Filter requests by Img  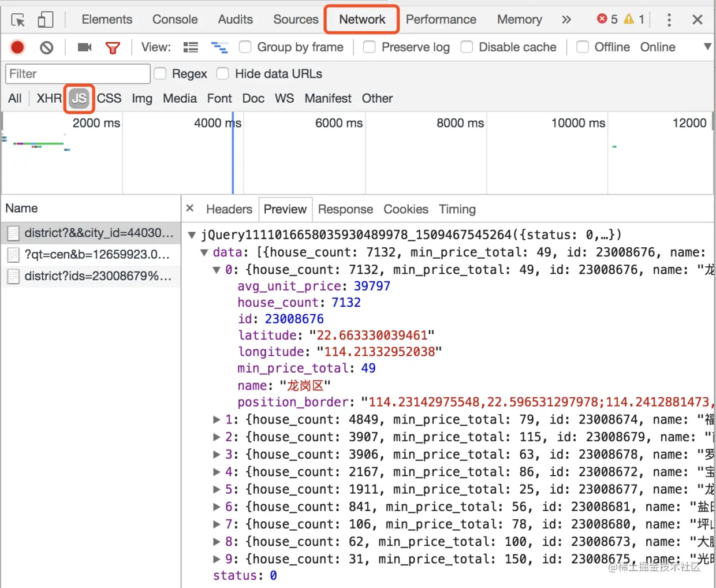click(x=142, y=98)
